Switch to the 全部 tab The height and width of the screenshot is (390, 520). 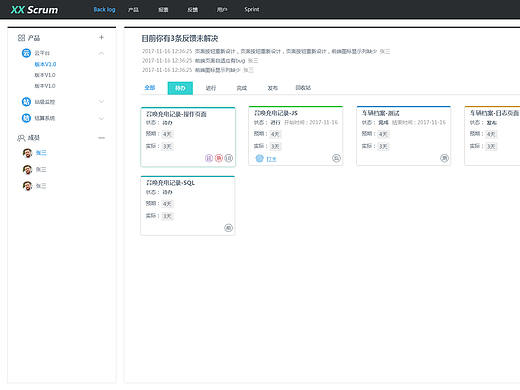coord(150,88)
